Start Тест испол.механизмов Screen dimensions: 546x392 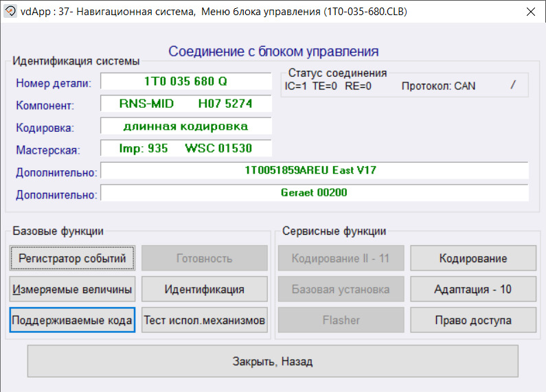tap(205, 320)
